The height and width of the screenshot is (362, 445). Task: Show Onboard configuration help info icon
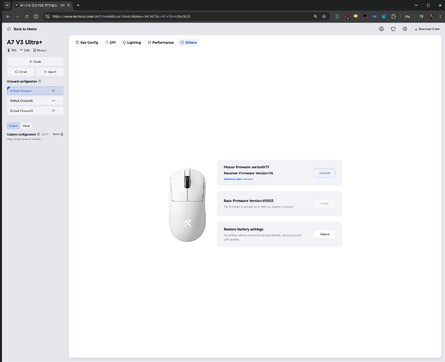(40, 81)
